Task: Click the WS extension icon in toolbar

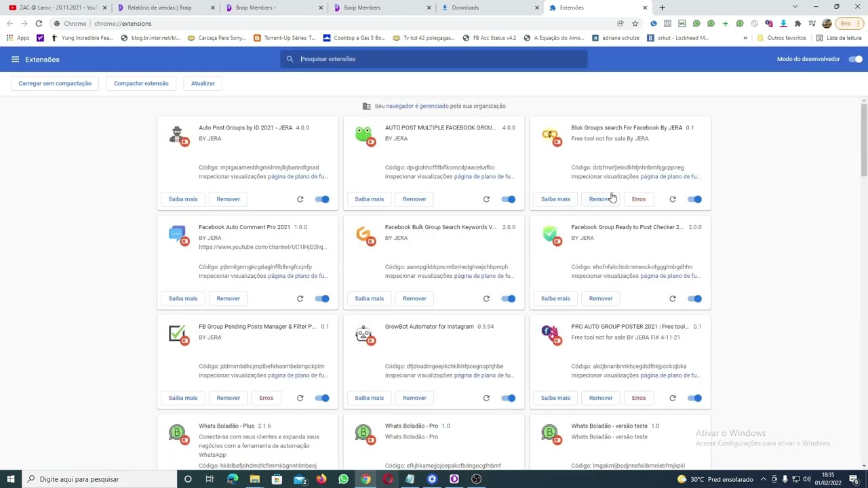Action: pyautogui.click(x=682, y=23)
